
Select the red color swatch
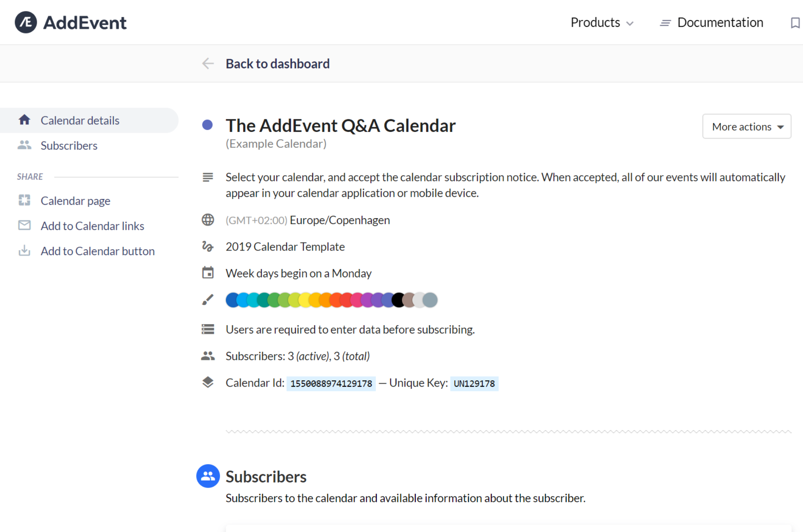(346, 300)
